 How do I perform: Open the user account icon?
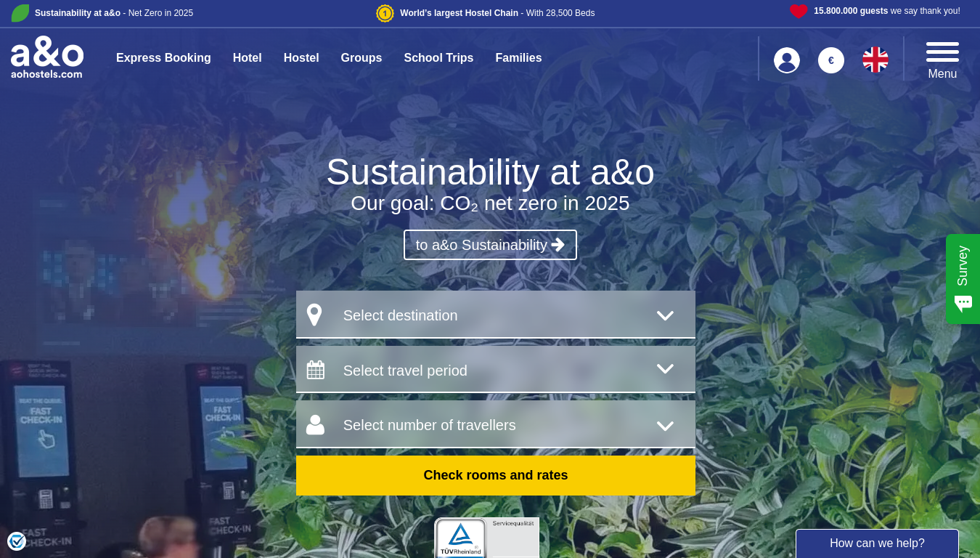tap(787, 60)
